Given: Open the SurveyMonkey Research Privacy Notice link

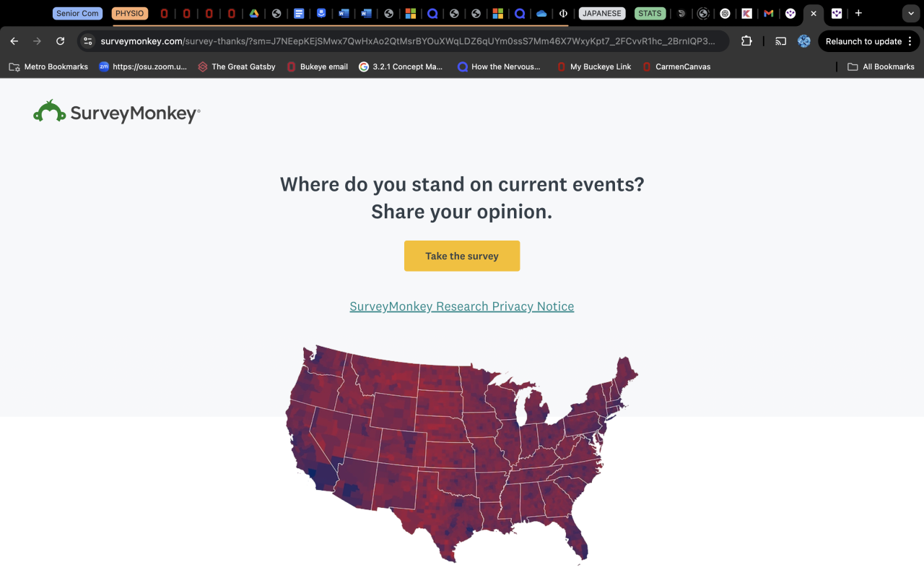Looking at the screenshot, I should 462,306.
